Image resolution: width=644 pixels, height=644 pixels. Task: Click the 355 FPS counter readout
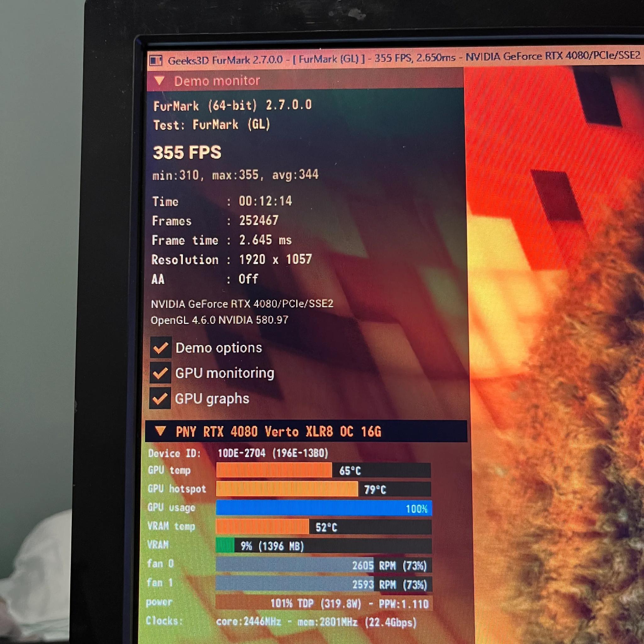(187, 153)
